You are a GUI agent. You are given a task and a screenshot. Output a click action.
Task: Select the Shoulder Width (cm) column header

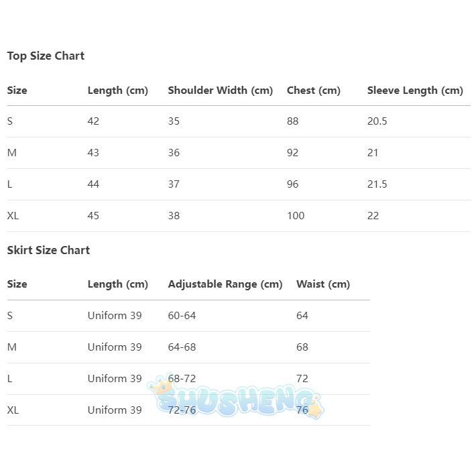coord(220,91)
